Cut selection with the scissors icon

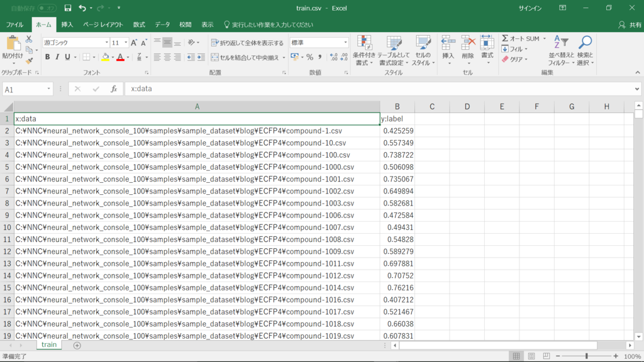[29, 40]
